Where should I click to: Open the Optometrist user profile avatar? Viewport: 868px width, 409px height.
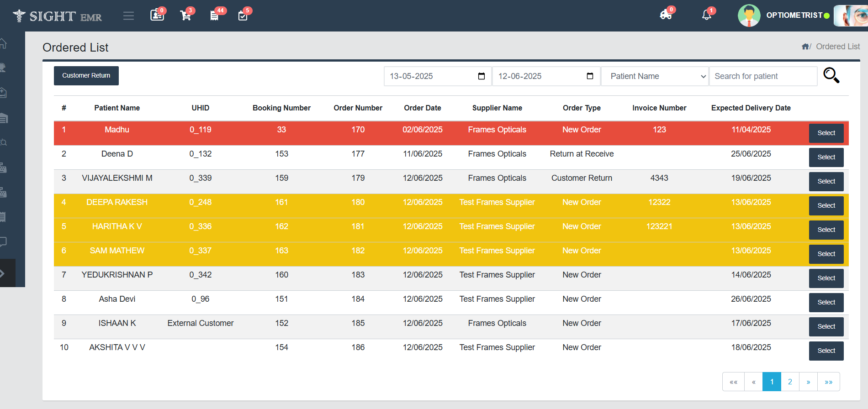(x=749, y=16)
